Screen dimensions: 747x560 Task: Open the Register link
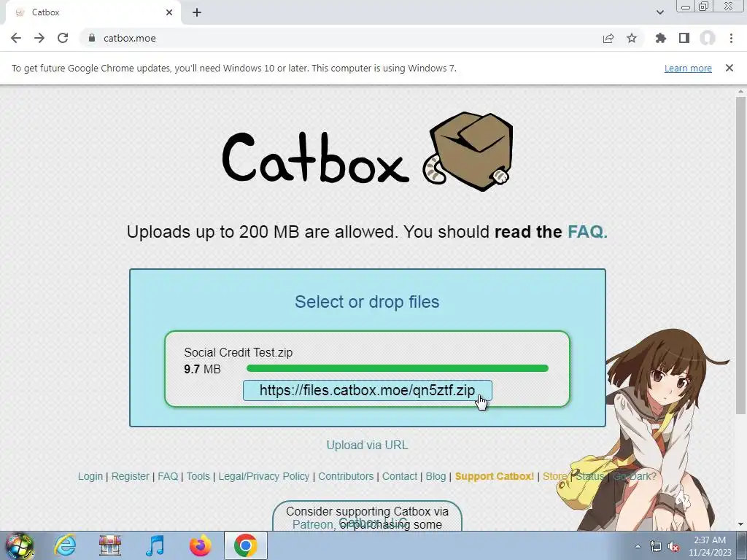click(130, 476)
